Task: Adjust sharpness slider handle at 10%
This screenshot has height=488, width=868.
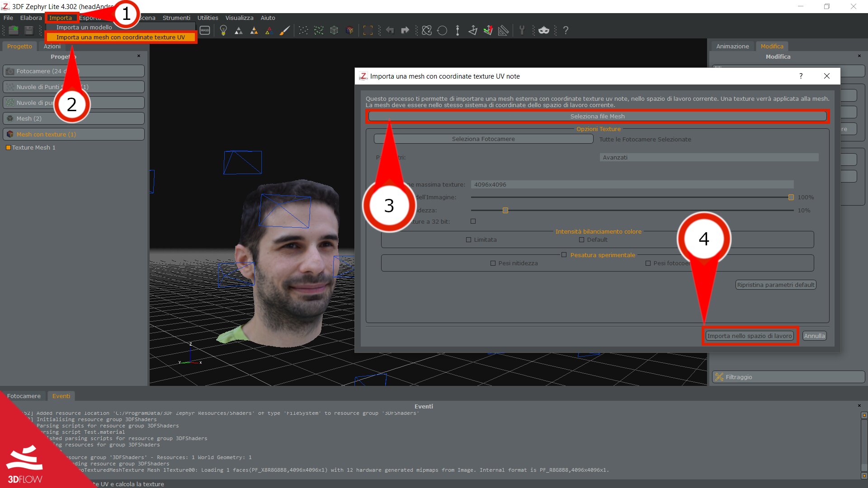Action: [x=505, y=211]
